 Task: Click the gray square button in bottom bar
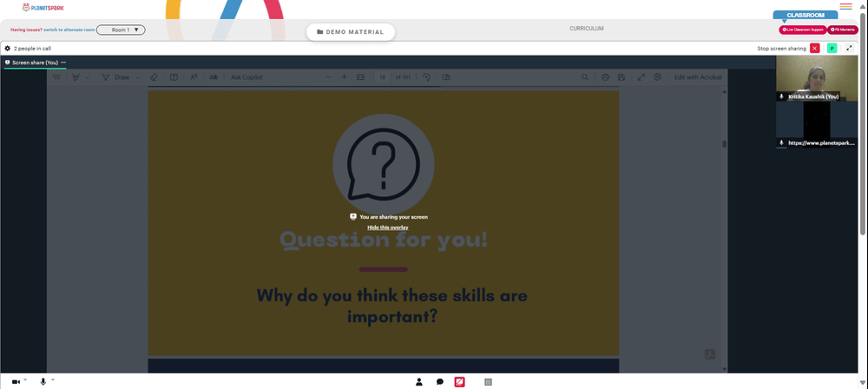[488, 382]
